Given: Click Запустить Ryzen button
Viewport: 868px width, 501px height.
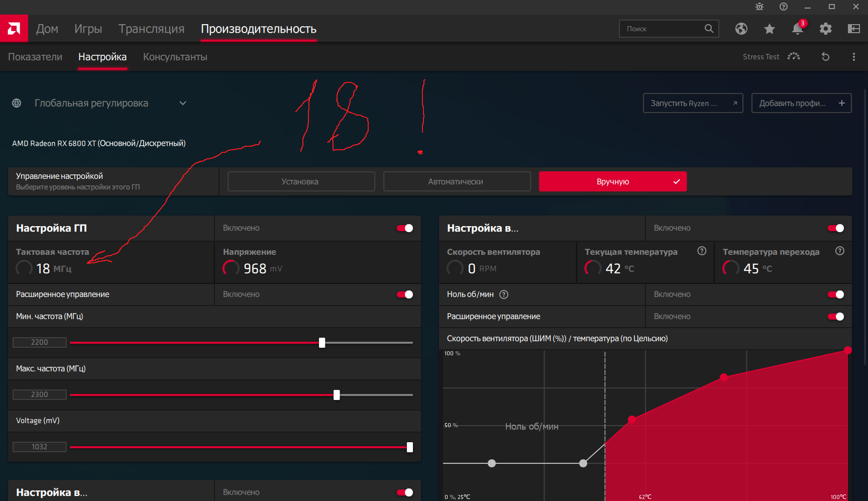Looking at the screenshot, I should click(693, 103).
